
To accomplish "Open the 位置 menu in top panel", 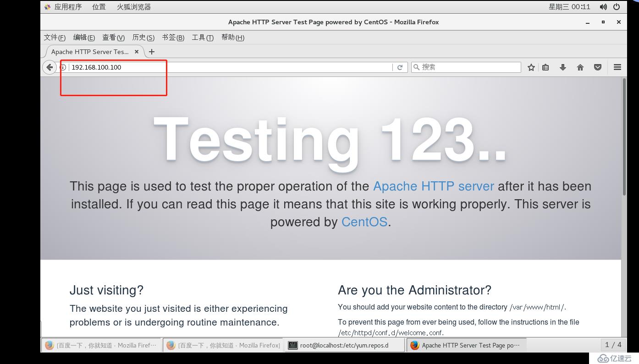I will pyautogui.click(x=99, y=7).
